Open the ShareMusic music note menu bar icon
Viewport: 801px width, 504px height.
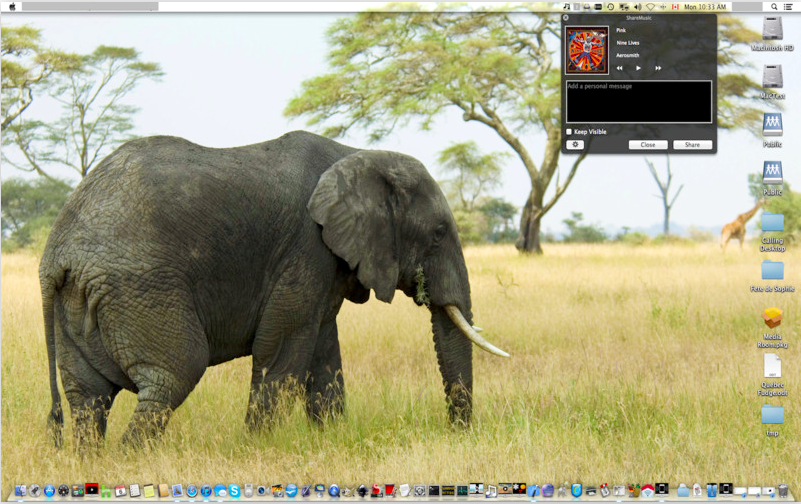click(567, 7)
